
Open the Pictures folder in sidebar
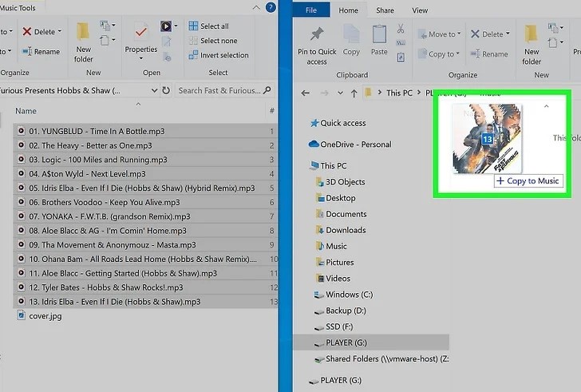click(334, 263)
